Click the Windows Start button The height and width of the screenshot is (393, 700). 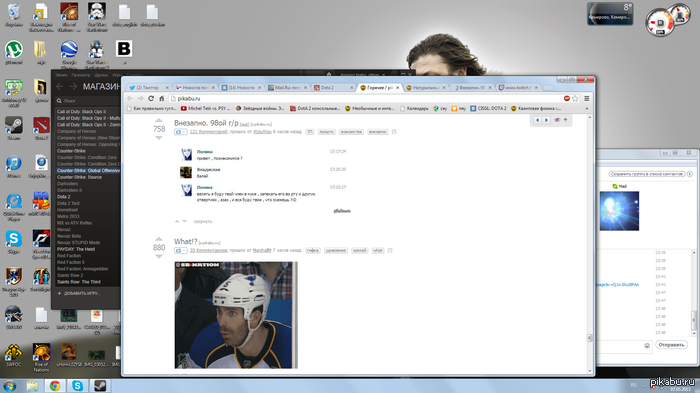click(x=10, y=386)
